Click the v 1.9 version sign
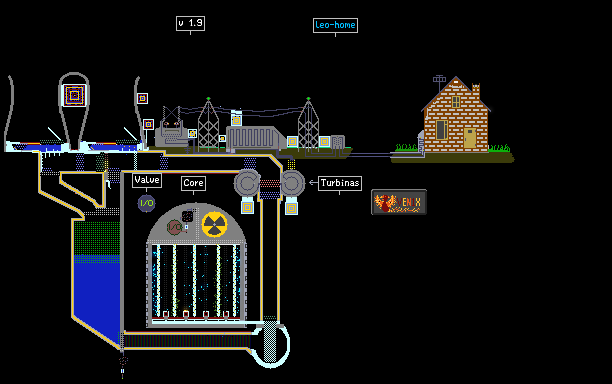The height and width of the screenshot is (384, 612). point(190,23)
